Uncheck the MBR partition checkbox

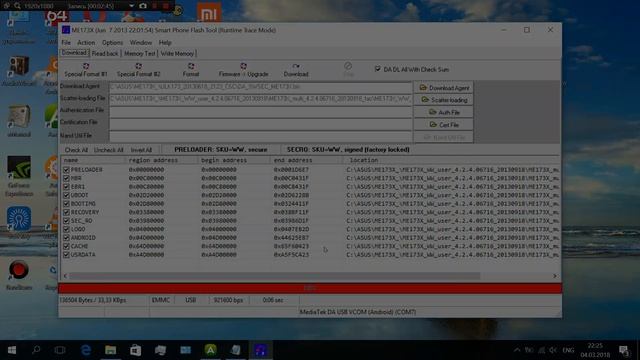pyautogui.click(x=67, y=178)
